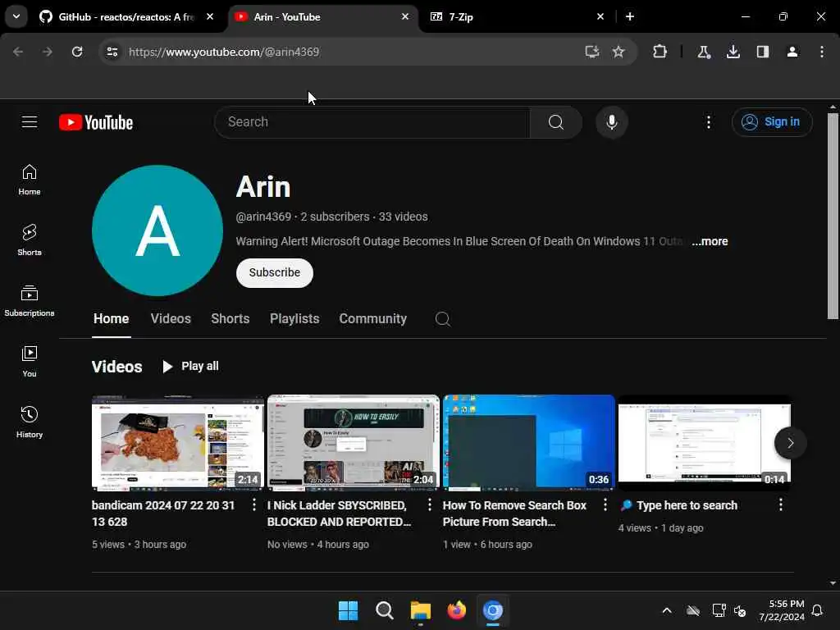Viewport: 840px width, 630px height.
Task: Open taskbar search
Action: tap(385, 610)
